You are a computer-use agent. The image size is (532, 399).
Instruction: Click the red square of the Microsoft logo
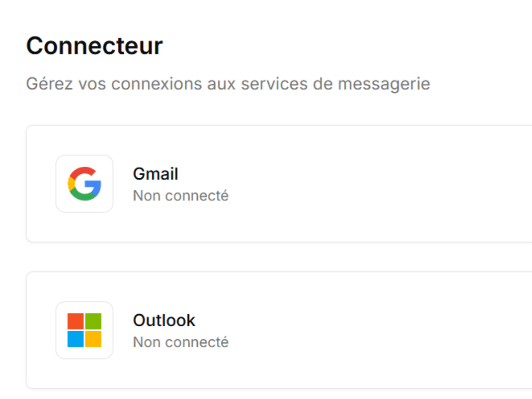[x=75, y=320]
